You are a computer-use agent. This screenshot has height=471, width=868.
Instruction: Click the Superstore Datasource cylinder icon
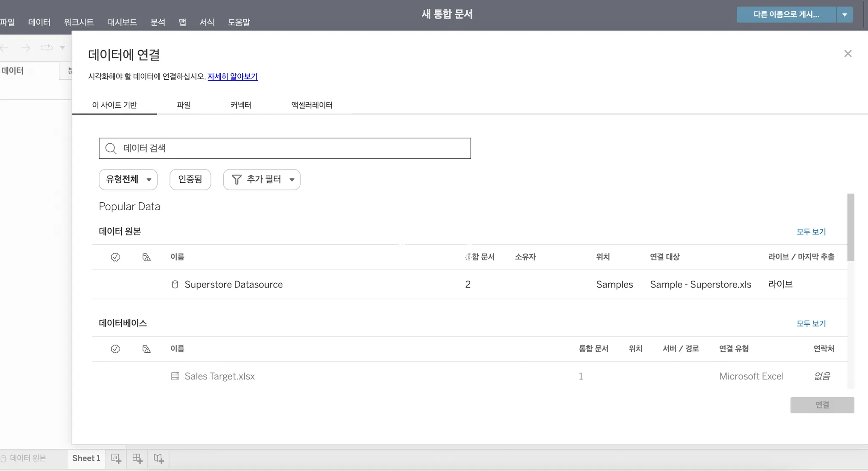(175, 284)
